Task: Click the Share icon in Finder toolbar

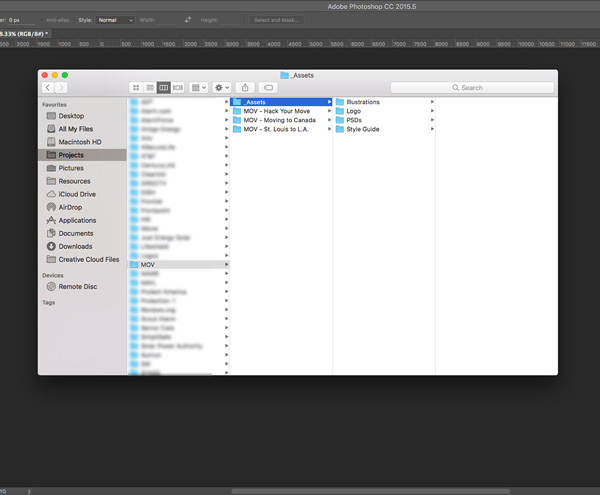Action: pos(245,88)
